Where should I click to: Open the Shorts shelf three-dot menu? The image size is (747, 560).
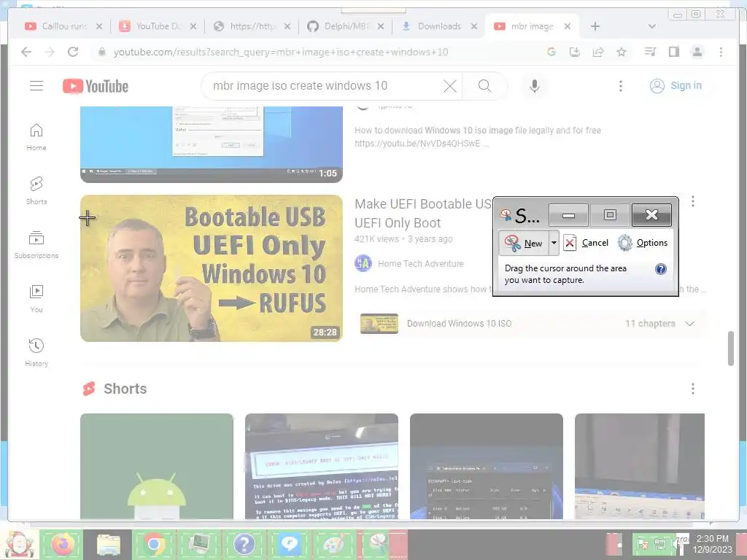point(693,389)
